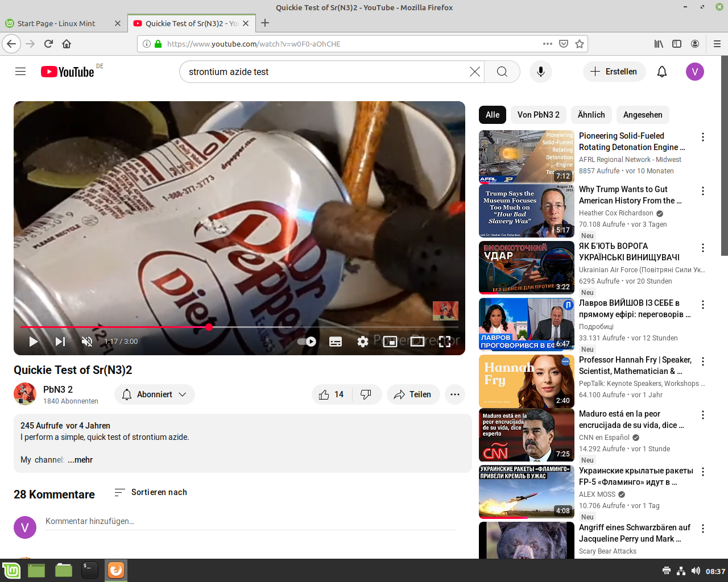Screen dimensions: 728x582
Task: Open options for Maduro video
Action: (703, 415)
